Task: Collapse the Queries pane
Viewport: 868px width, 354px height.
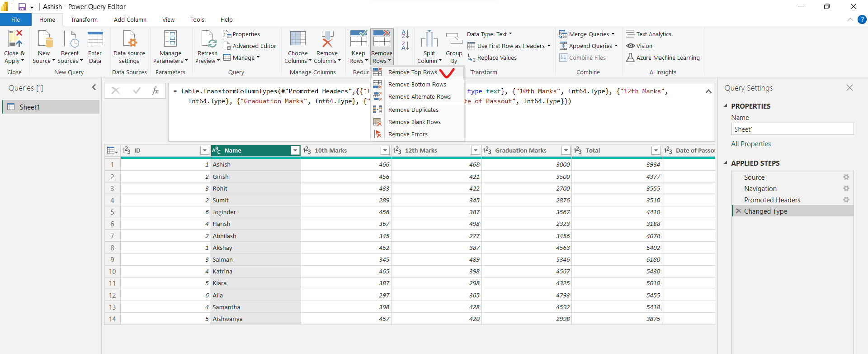Action: [x=94, y=87]
